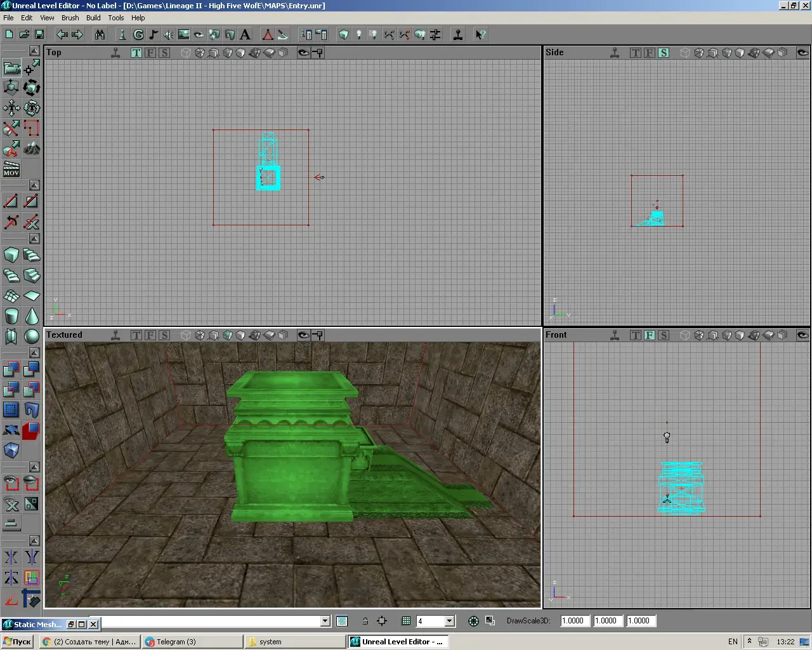Open the grid size dropdown showing 4
This screenshot has width=812, height=650.
[450, 621]
